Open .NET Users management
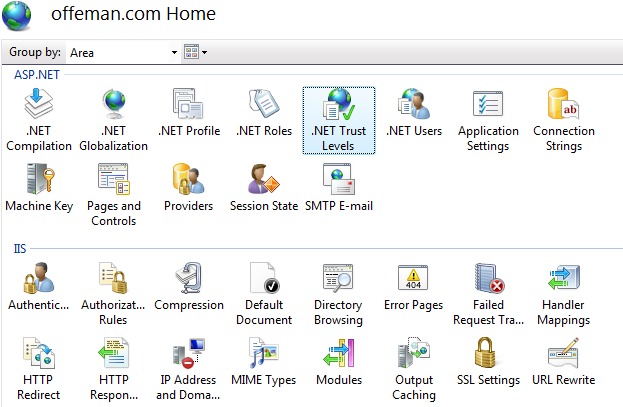This screenshot has width=623, height=407. click(414, 113)
